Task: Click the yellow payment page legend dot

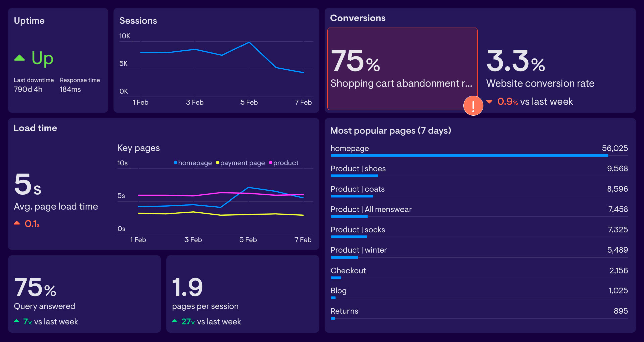Action: pyautogui.click(x=217, y=163)
